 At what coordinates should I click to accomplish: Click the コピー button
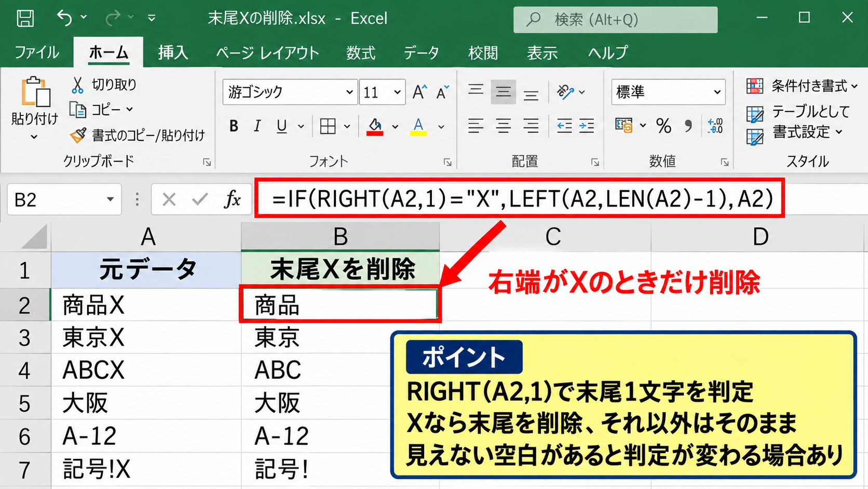click(x=95, y=110)
